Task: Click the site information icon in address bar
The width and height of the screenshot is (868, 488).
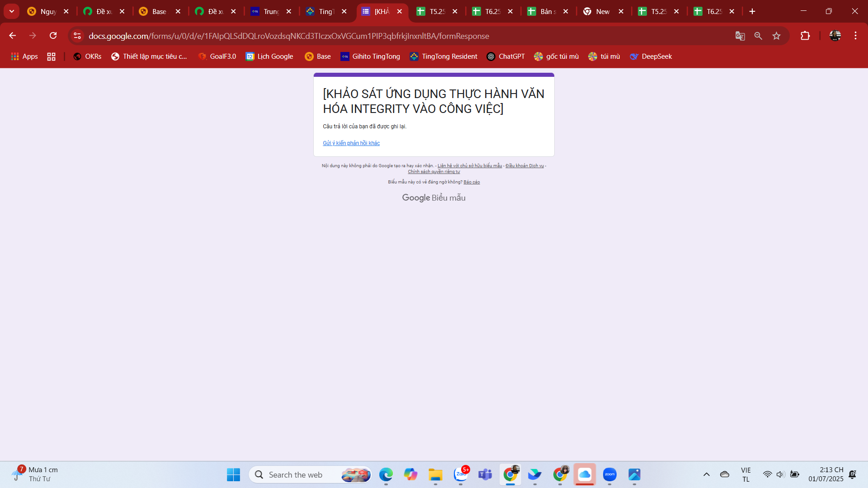Action: [77, 36]
